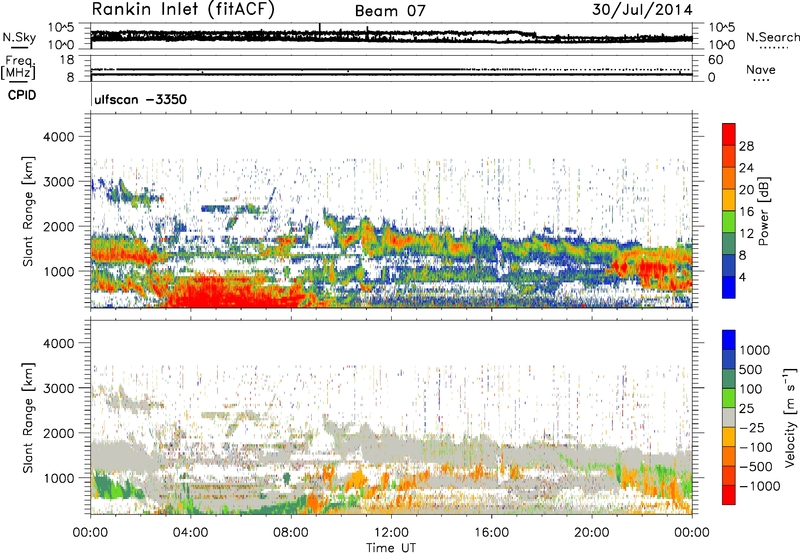Click the Power [dB] colour bar

[x=729, y=211]
